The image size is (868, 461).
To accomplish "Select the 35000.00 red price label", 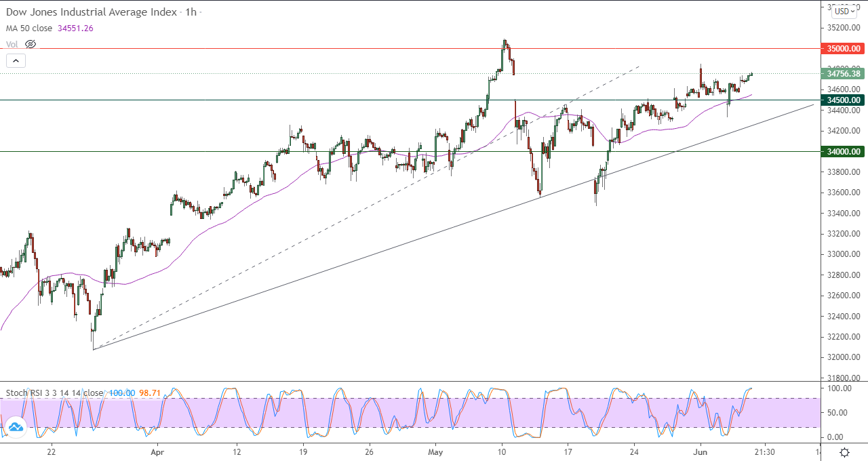I will tap(843, 48).
